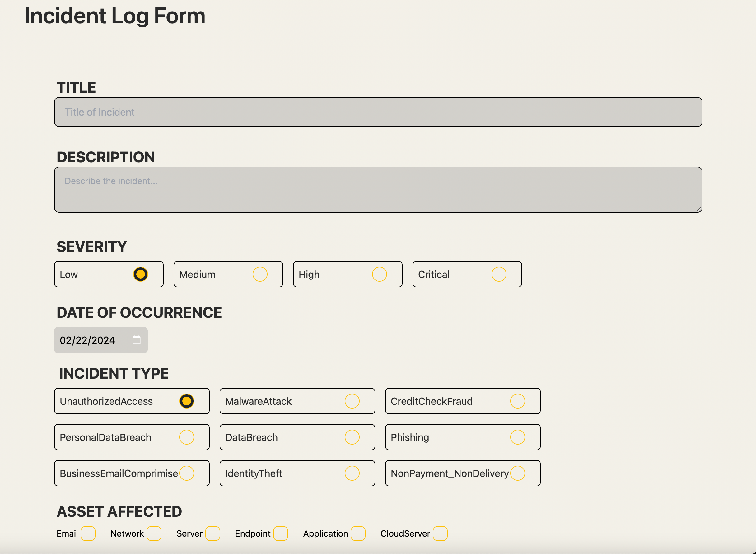Select NonPayment_NonDelivery radio option

(517, 473)
